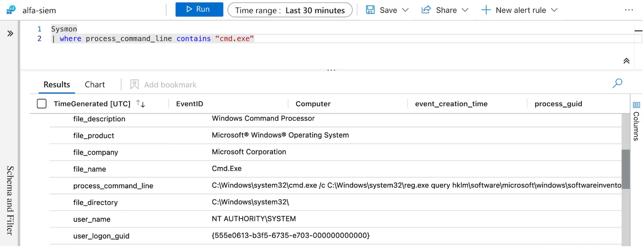Expand the Save dropdown arrow

click(x=405, y=10)
